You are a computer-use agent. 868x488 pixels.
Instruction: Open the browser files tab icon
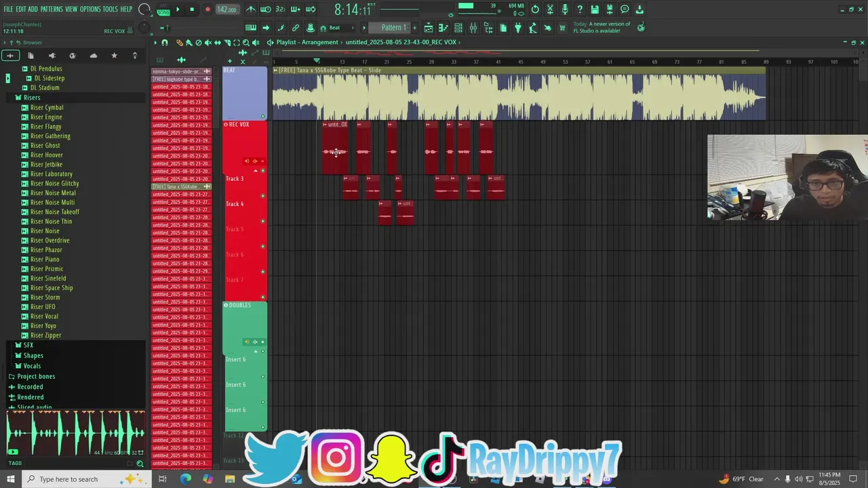31,56
